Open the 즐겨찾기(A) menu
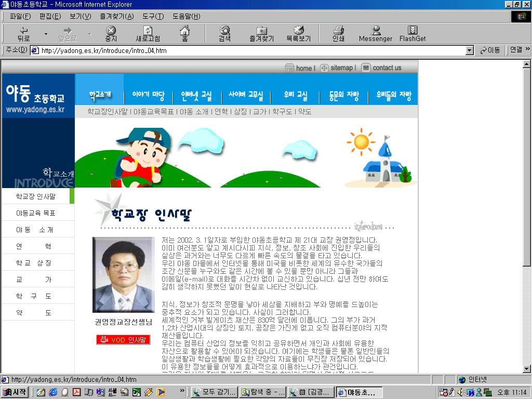This screenshot has width=532, height=399. (117, 16)
